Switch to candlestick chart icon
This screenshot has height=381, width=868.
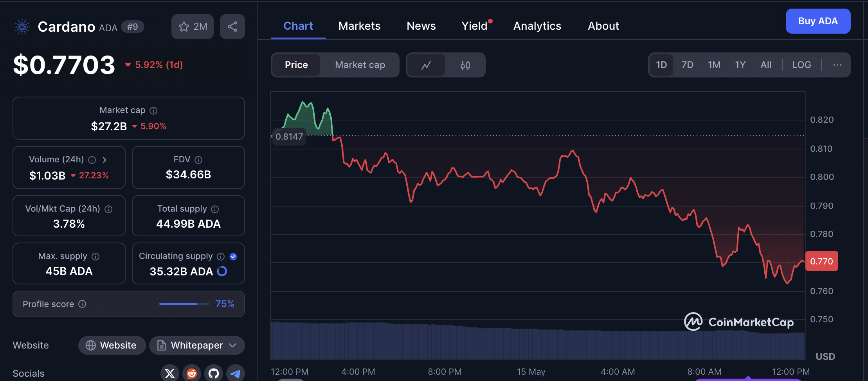pos(465,65)
